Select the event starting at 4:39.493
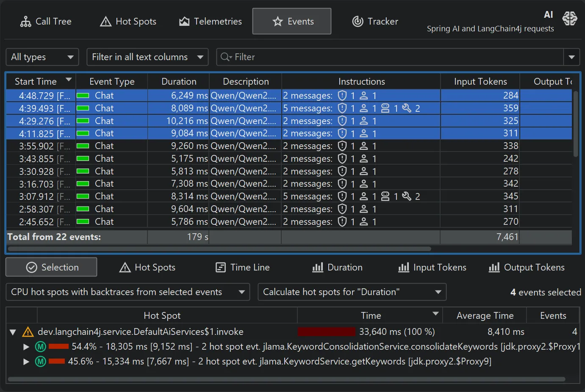The height and width of the screenshot is (392, 585). [289, 108]
